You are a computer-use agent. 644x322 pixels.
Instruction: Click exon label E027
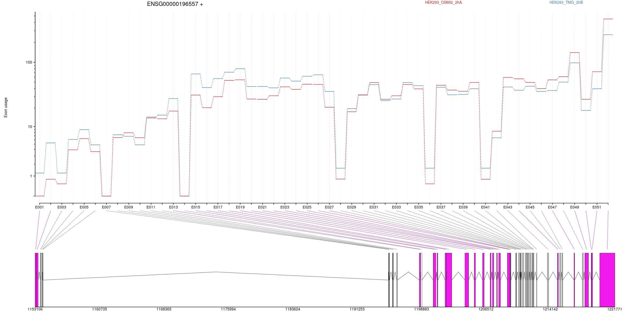tap(329, 207)
